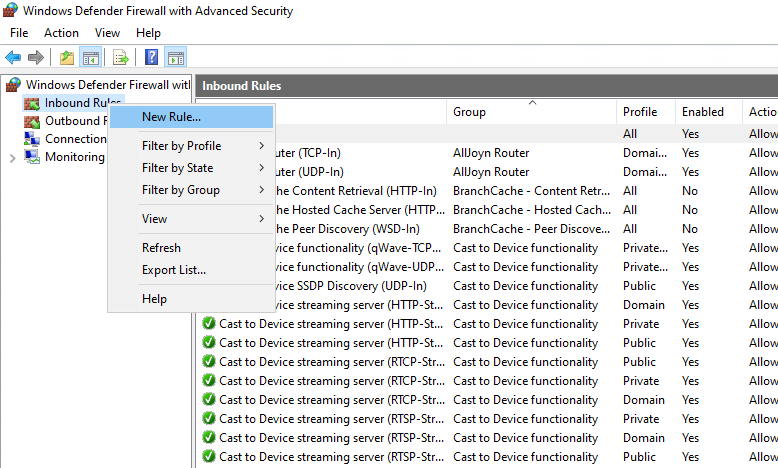Sort by the Enabled column header
The height and width of the screenshot is (468, 778).
tap(709, 112)
